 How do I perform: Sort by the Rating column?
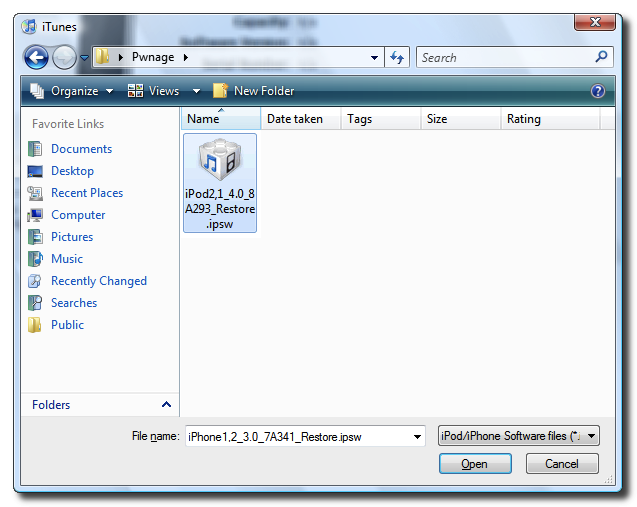pos(550,119)
